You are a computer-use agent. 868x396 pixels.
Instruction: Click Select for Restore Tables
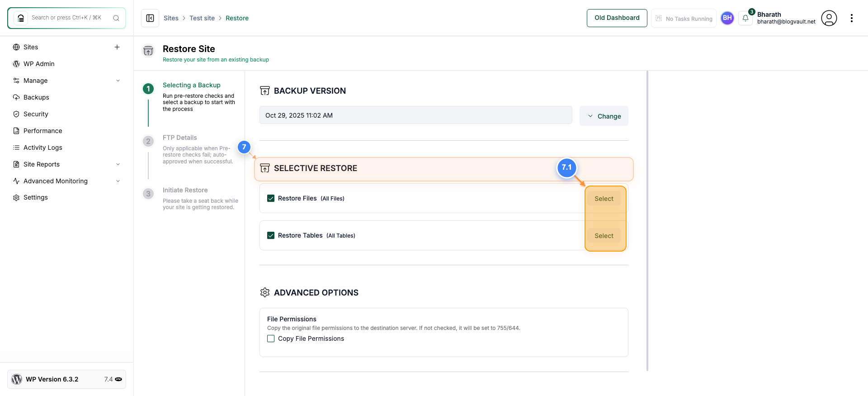click(604, 236)
